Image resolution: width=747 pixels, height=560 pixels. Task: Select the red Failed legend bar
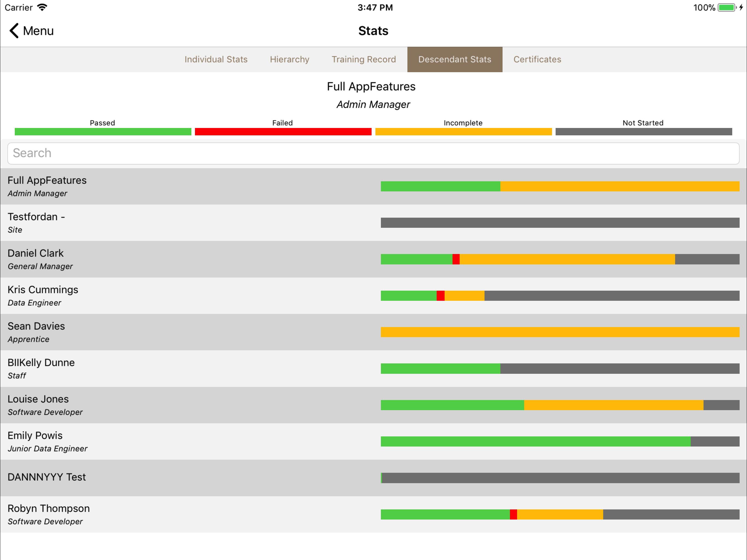283,132
